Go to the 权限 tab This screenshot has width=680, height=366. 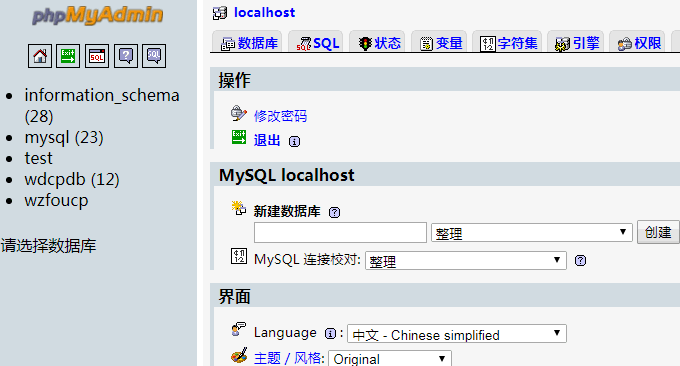coord(639,43)
